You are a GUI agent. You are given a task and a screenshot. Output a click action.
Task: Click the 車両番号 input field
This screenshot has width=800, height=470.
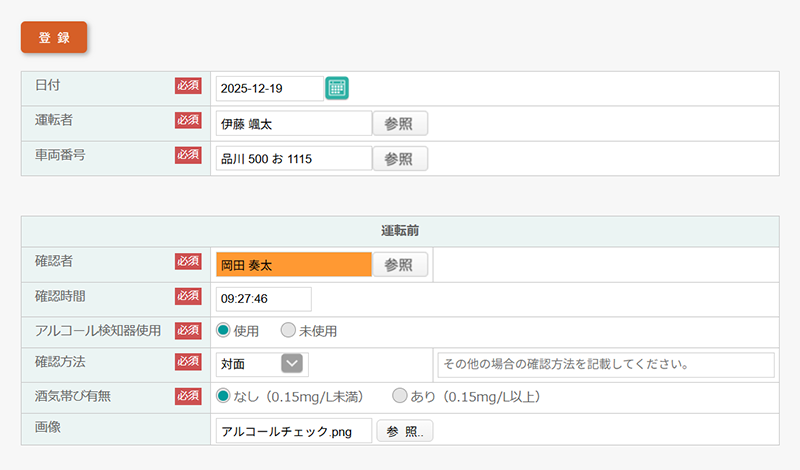[x=293, y=159]
